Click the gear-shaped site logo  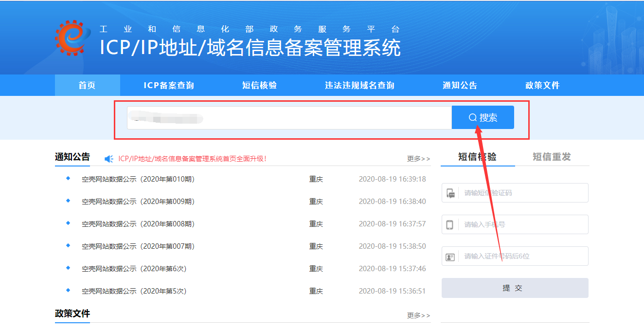coord(73,37)
